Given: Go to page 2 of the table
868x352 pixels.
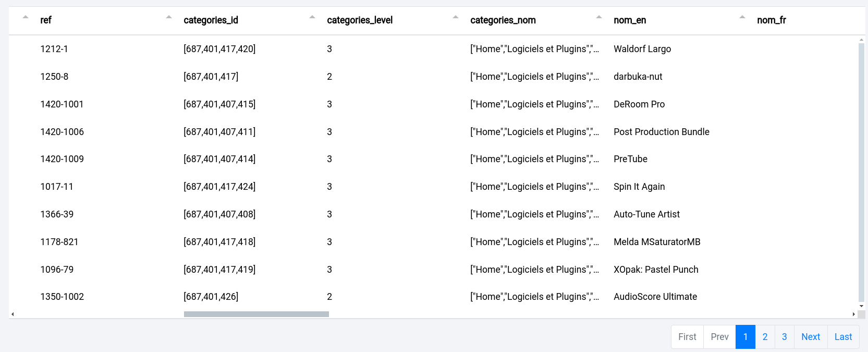Looking at the screenshot, I should (765, 337).
